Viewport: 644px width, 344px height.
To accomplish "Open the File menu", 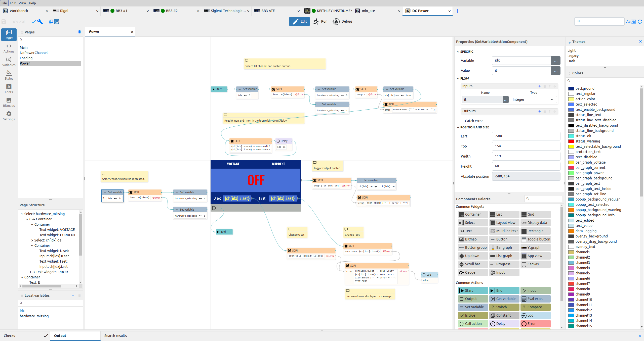I will 4,3.
